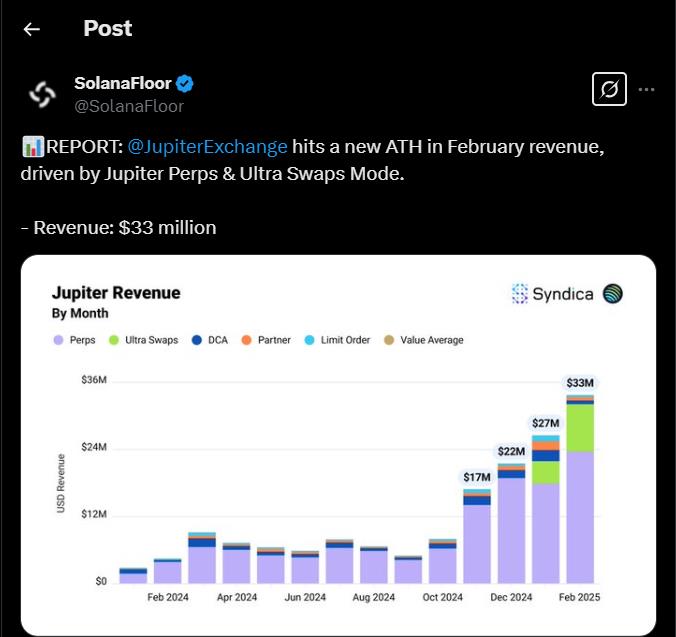Open the SolanaFloor display name
This screenshot has width=676, height=637.
tap(123, 83)
